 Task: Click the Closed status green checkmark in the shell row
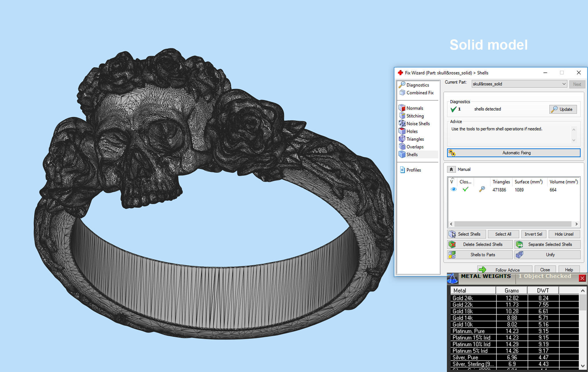coord(465,189)
